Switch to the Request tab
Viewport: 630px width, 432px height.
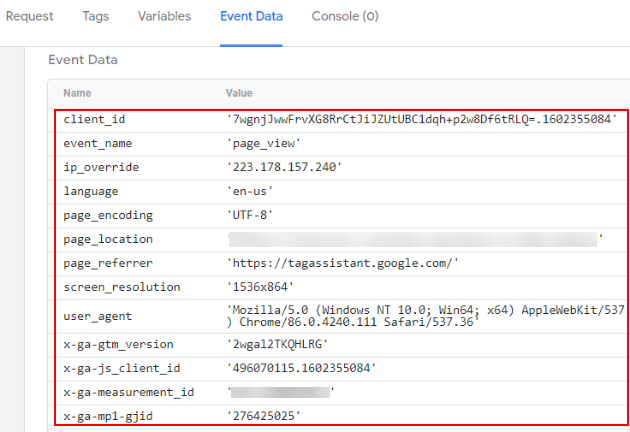(x=29, y=16)
